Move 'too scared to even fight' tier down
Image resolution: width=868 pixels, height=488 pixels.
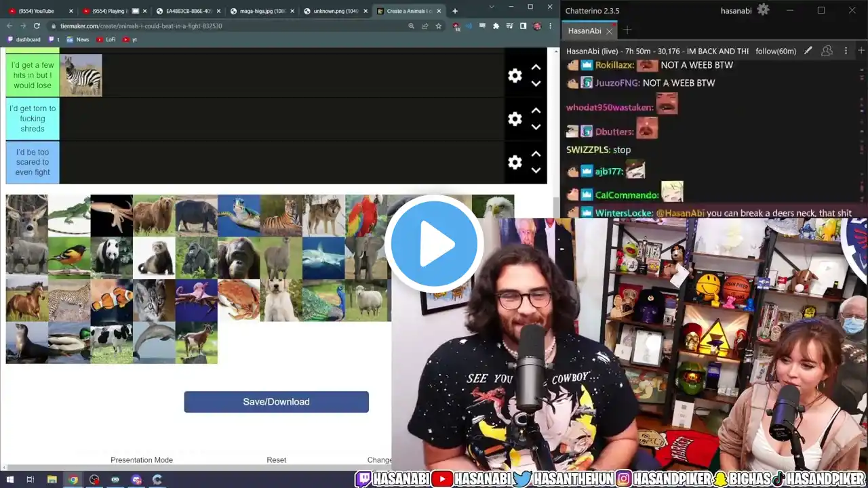click(x=536, y=170)
